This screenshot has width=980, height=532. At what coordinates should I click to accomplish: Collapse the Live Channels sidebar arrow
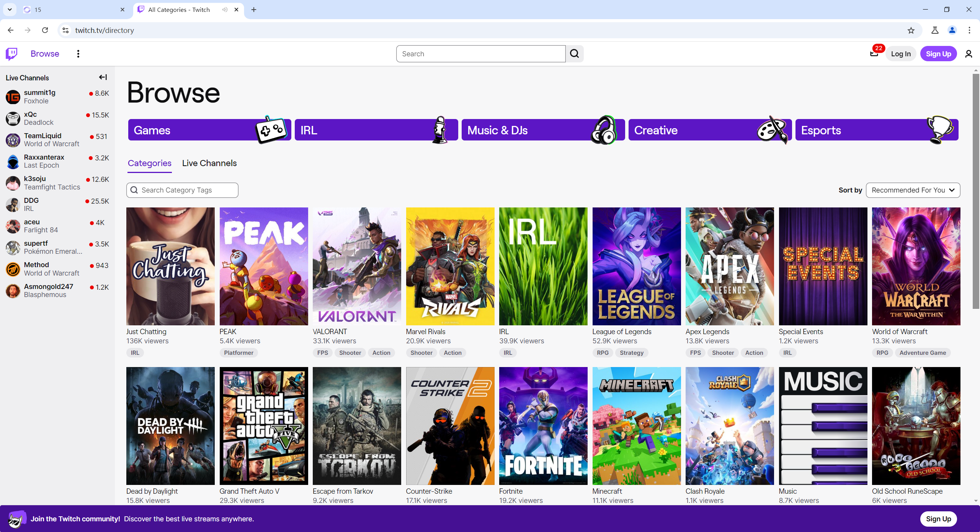103,77
